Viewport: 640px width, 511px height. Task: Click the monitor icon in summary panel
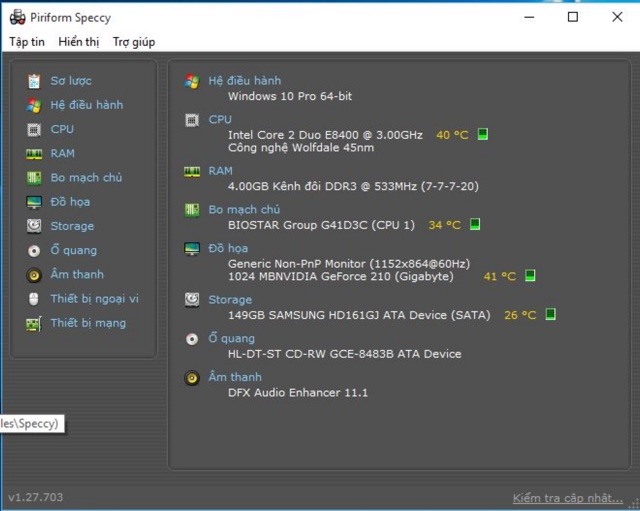tap(192, 249)
